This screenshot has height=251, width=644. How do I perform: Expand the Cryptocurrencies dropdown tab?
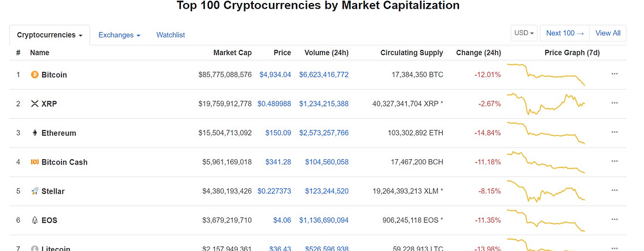point(50,35)
